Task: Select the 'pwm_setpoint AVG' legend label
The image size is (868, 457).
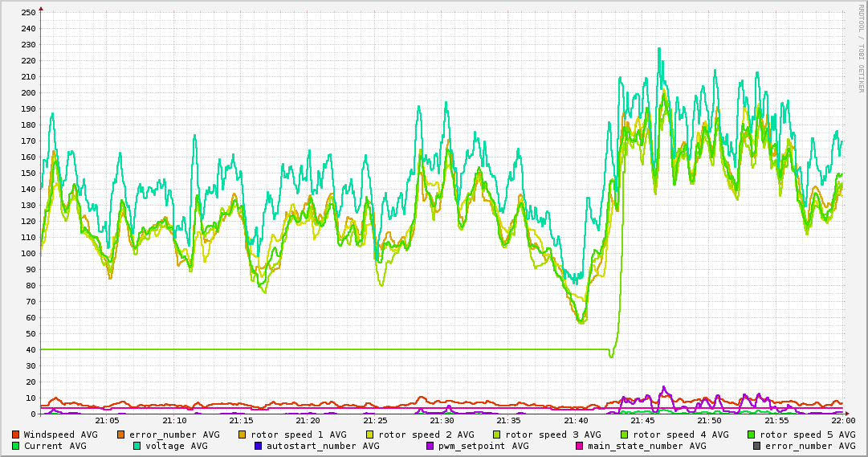Action: click(x=484, y=446)
